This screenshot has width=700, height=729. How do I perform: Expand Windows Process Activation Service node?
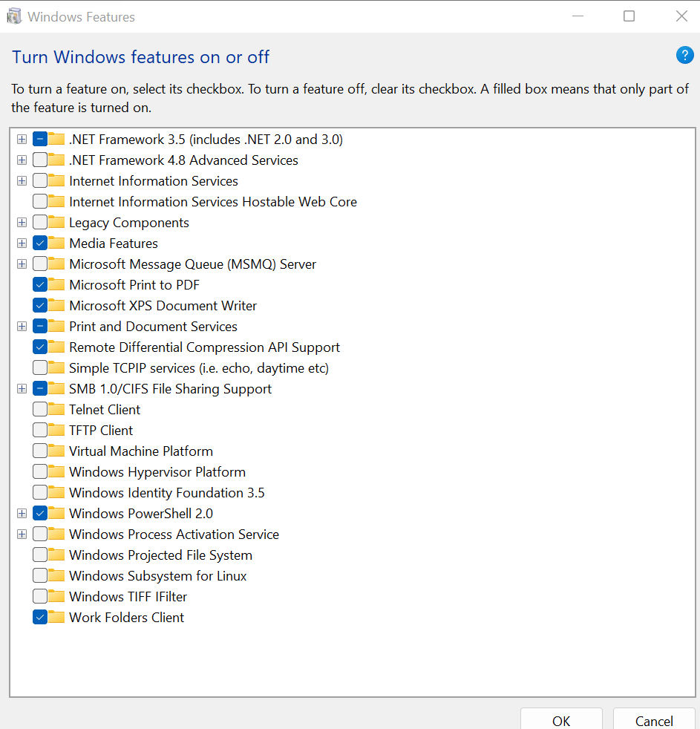pos(22,534)
